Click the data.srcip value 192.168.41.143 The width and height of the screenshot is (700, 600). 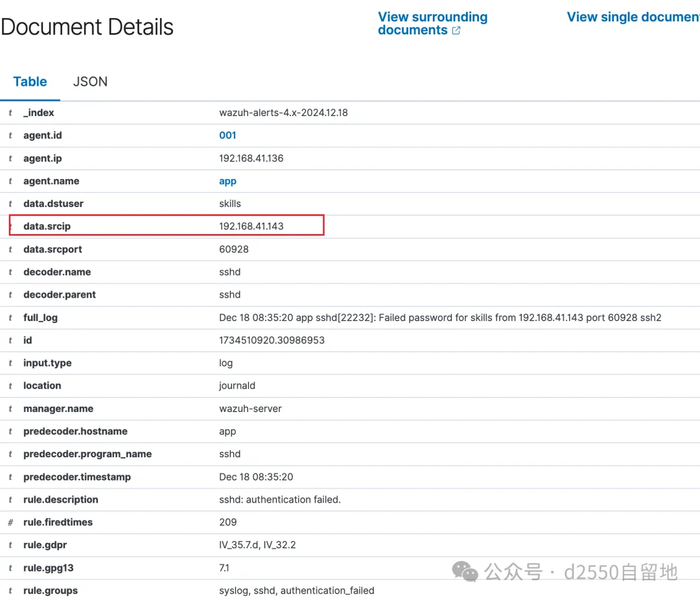(x=251, y=226)
